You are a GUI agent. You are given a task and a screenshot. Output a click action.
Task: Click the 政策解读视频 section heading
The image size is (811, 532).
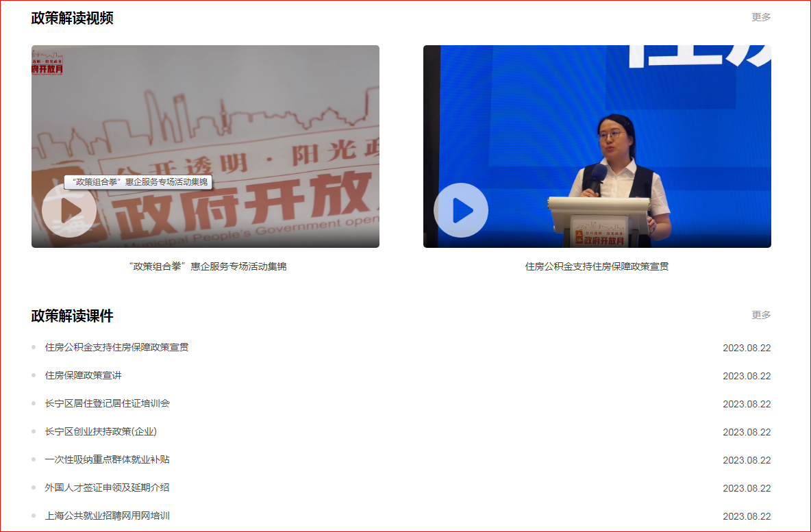(x=73, y=18)
